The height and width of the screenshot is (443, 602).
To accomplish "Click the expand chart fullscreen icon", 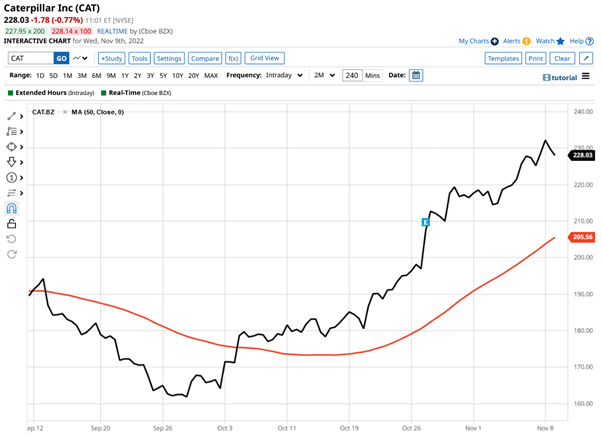I will tap(587, 58).
